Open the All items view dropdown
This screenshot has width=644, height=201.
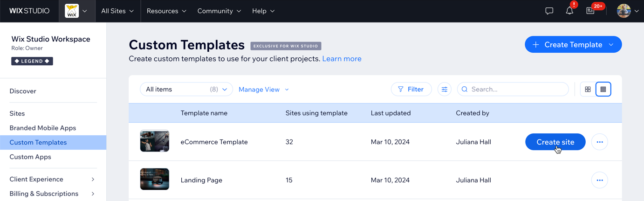[x=186, y=89]
